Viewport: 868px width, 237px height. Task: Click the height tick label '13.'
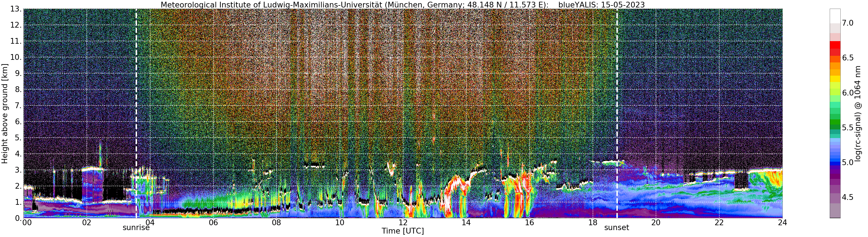[16, 9]
